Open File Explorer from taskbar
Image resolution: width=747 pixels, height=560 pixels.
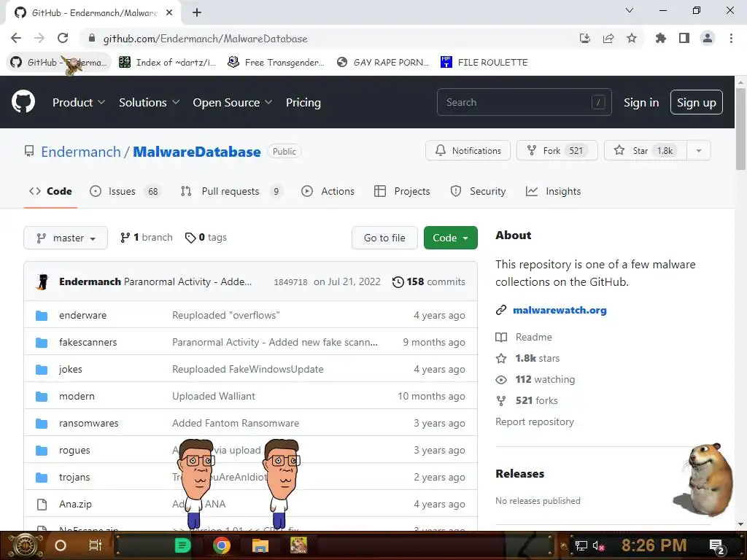[x=260, y=545]
